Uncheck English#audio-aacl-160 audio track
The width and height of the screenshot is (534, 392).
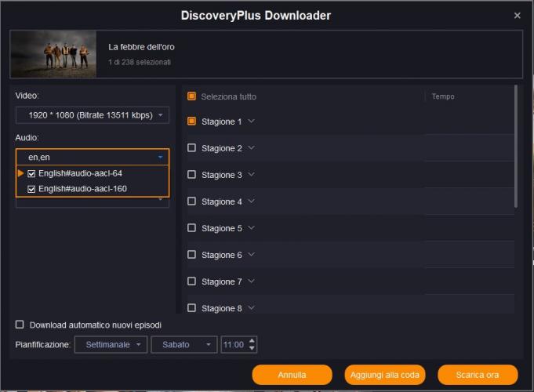click(31, 189)
